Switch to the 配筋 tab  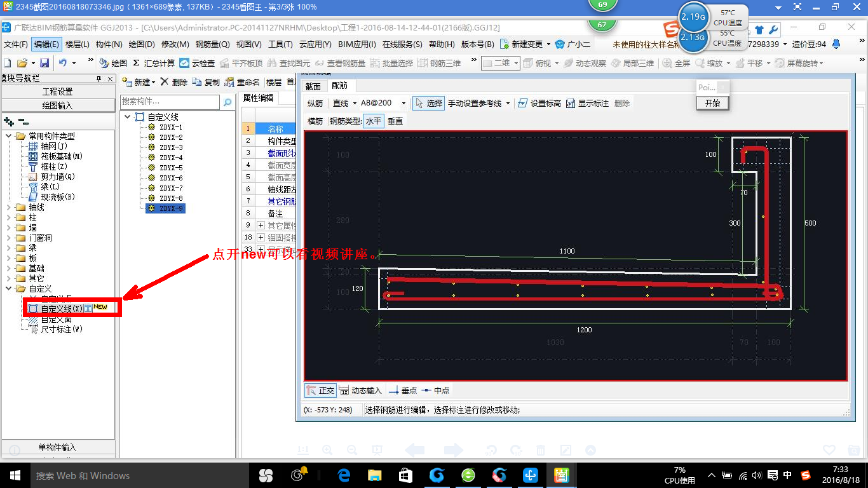point(340,86)
